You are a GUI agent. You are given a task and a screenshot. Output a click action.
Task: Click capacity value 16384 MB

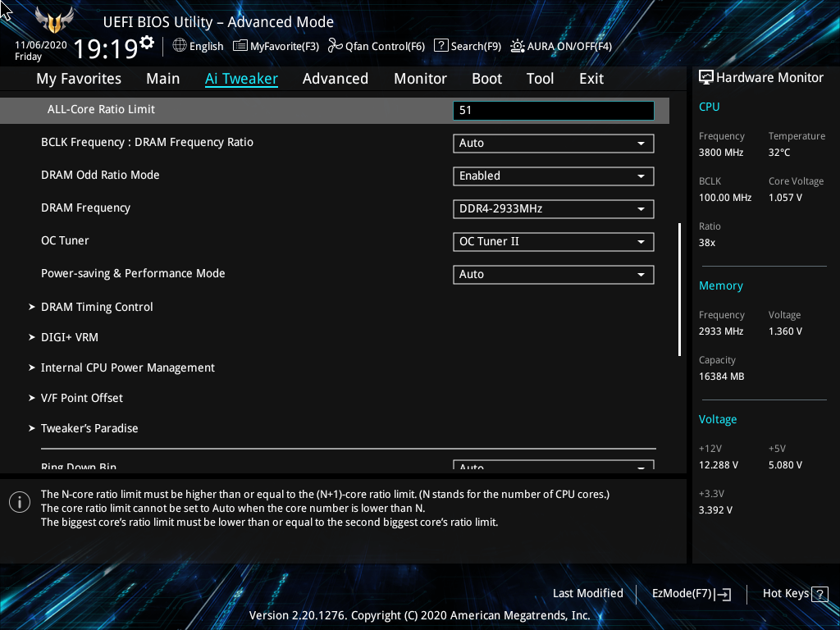pos(722,377)
